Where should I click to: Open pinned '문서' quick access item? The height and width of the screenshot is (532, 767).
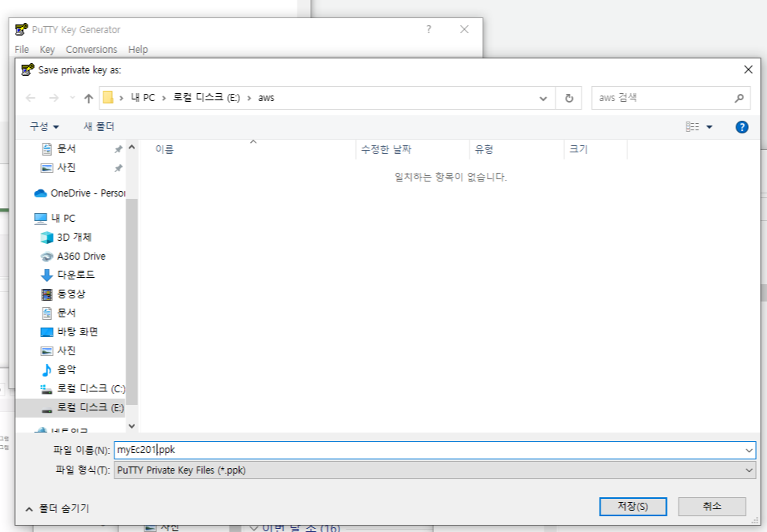(66, 148)
